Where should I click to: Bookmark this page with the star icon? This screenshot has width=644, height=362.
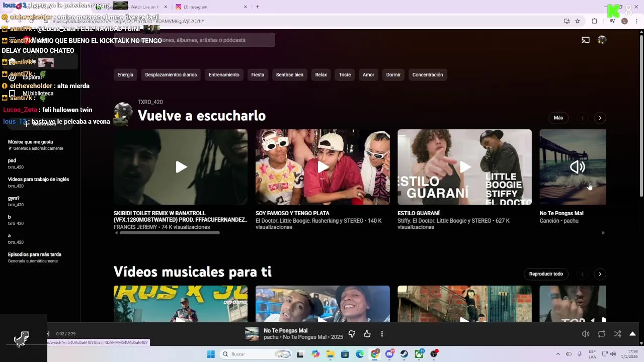[x=578, y=21]
